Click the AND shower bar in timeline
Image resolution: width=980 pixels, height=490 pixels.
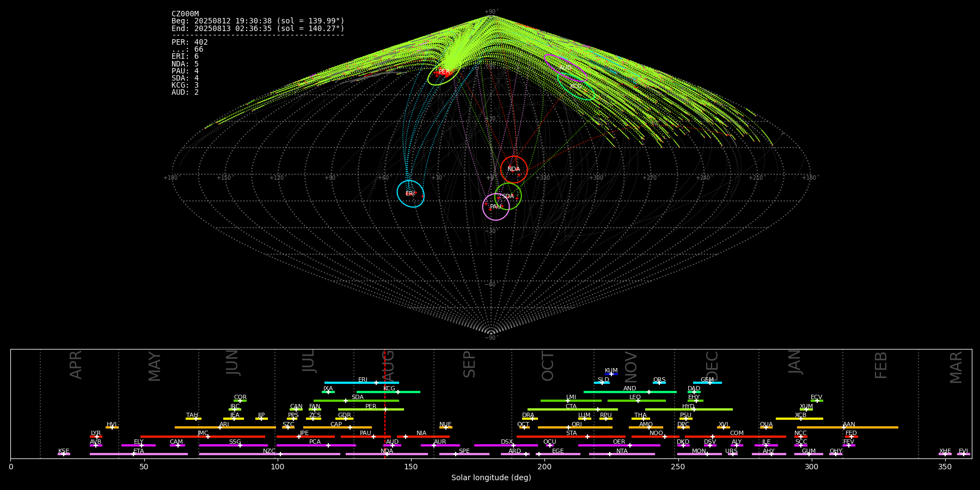pyautogui.click(x=630, y=392)
